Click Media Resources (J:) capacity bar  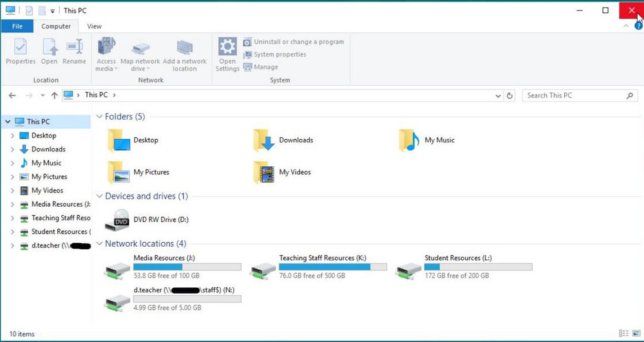pos(187,267)
